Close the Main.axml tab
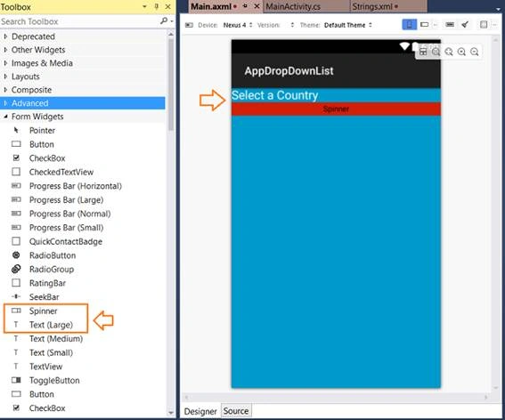 [x=257, y=6]
